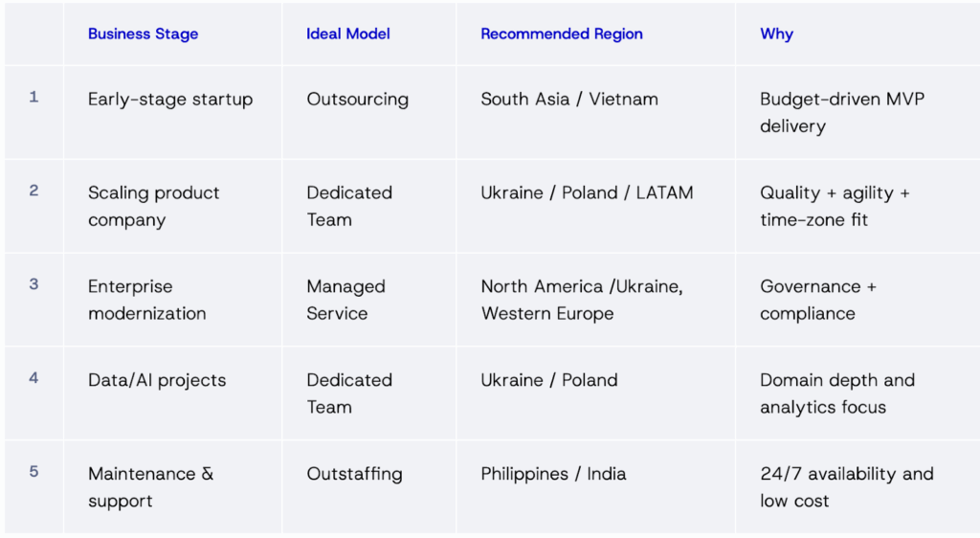Click the Maintenance & support cell
980x538 pixels.
tap(150, 486)
